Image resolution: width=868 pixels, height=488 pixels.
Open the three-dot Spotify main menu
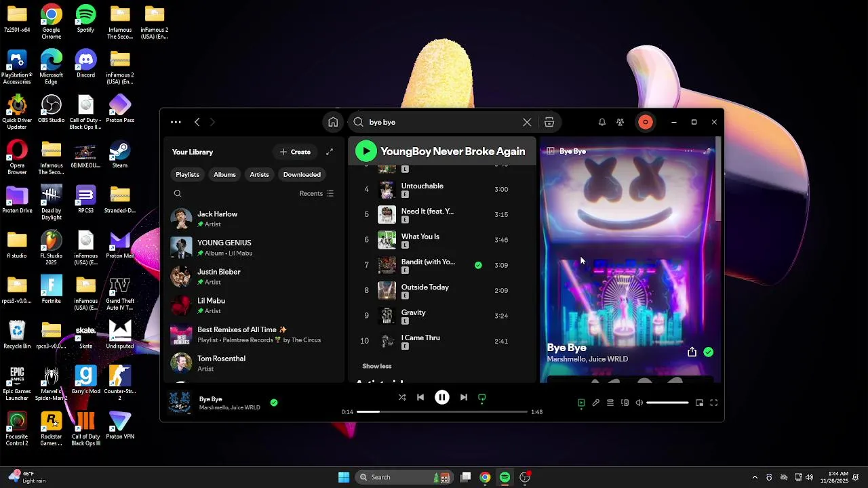[x=176, y=123]
